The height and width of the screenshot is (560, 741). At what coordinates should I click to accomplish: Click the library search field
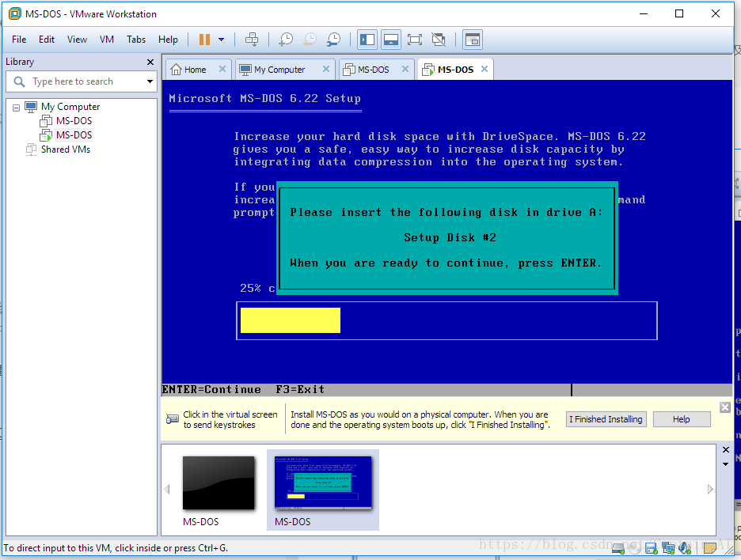80,81
